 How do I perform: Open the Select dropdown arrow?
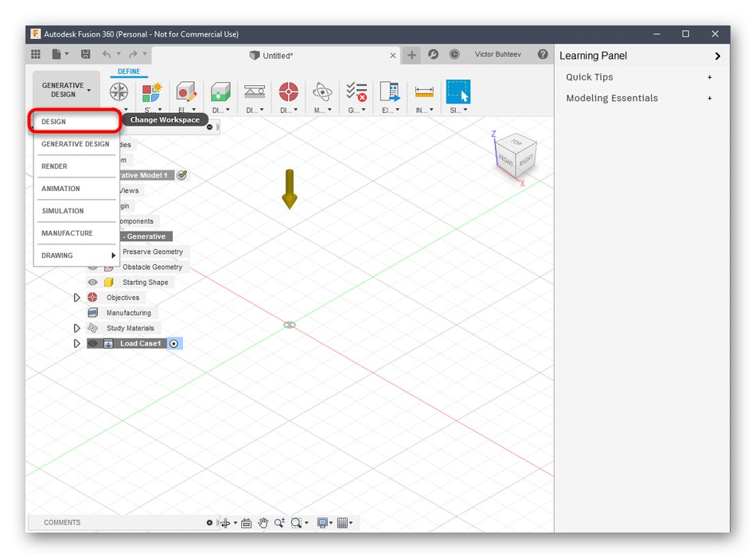(466, 110)
